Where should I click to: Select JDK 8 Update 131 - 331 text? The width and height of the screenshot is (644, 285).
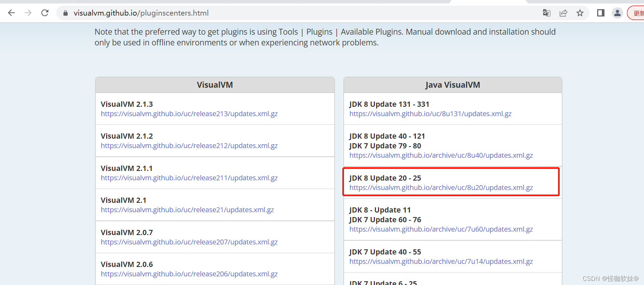(389, 104)
